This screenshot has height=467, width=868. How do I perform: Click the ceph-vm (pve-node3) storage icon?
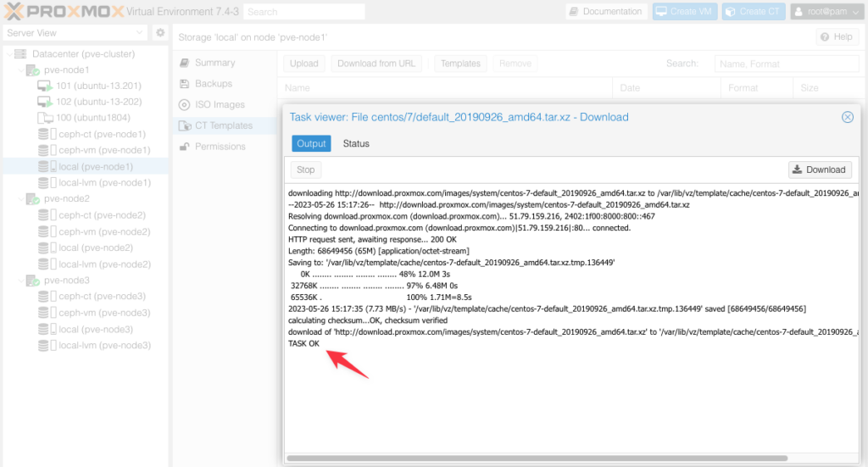click(47, 314)
